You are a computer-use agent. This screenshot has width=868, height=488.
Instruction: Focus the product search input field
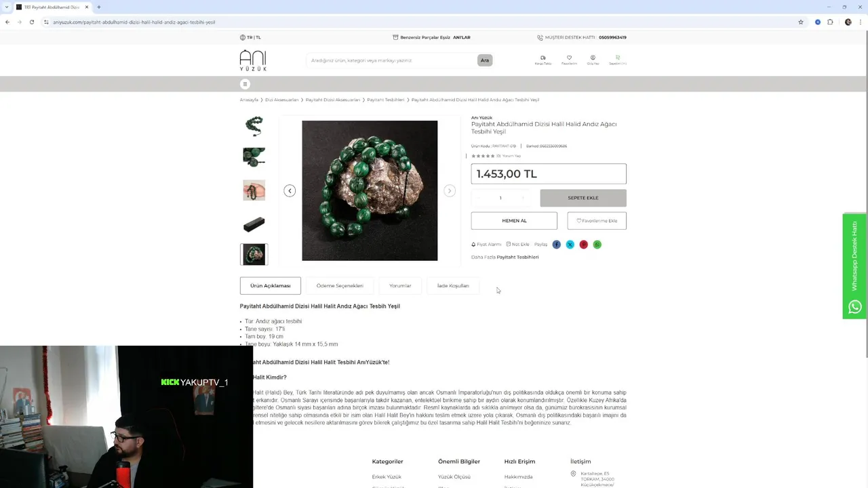392,60
